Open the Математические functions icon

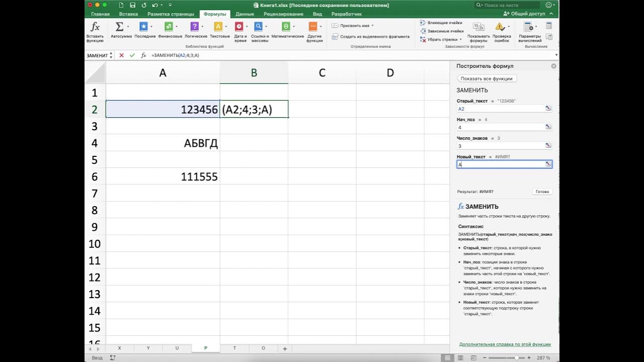point(286,27)
